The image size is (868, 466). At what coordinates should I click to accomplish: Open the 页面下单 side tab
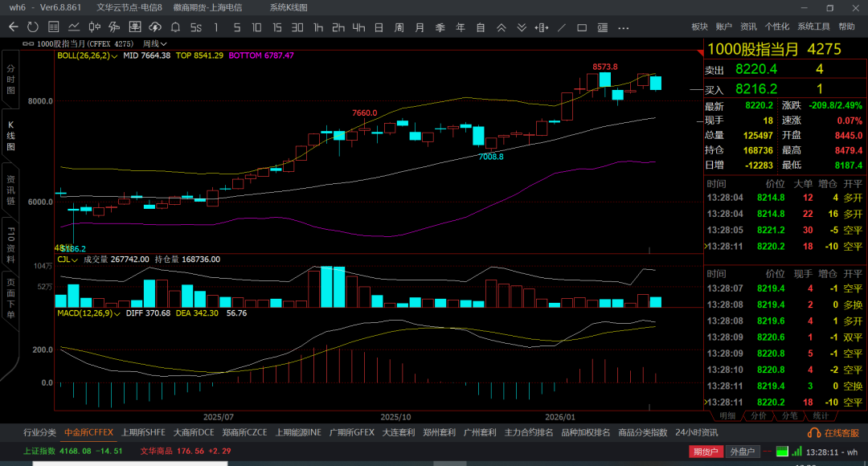pyautogui.click(x=10, y=299)
